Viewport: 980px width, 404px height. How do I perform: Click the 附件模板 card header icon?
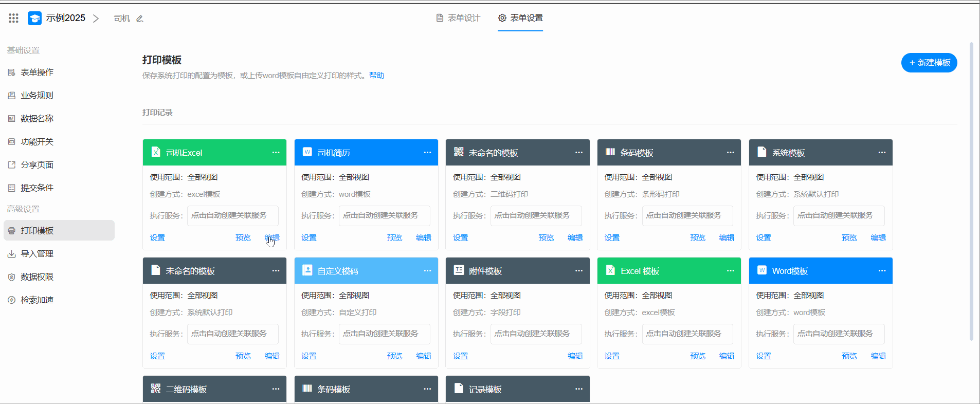click(459, 270)
